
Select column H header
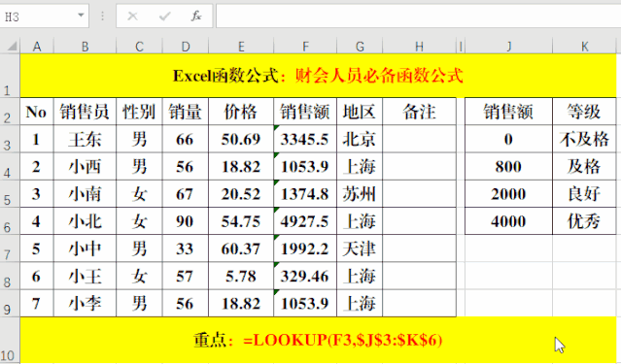[420, 47]
